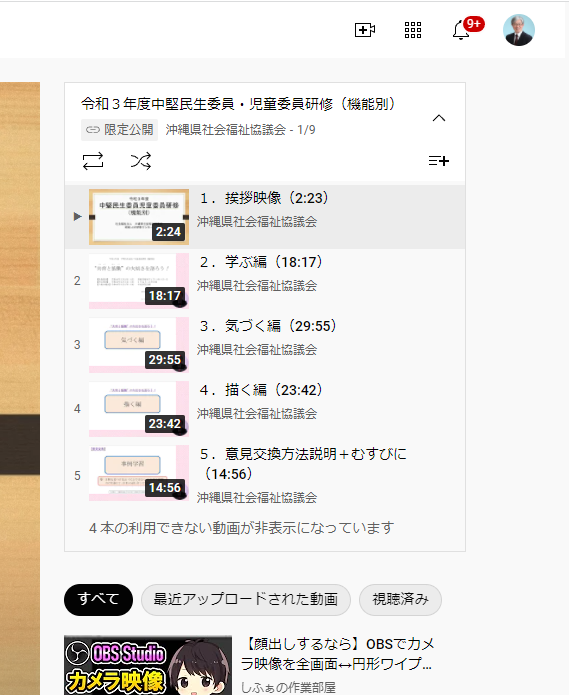This screenshot has width=569, height=695.
Task: Open notifications bell with 9+ badge
Action: [461, 30]
